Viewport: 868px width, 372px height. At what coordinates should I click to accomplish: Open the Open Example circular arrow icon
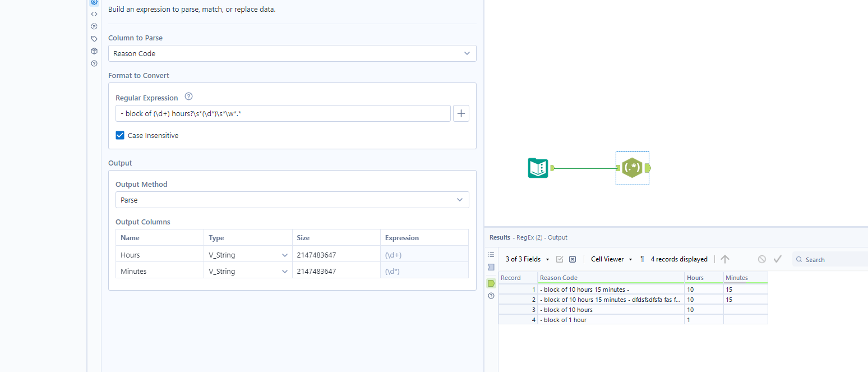(94, 26)
